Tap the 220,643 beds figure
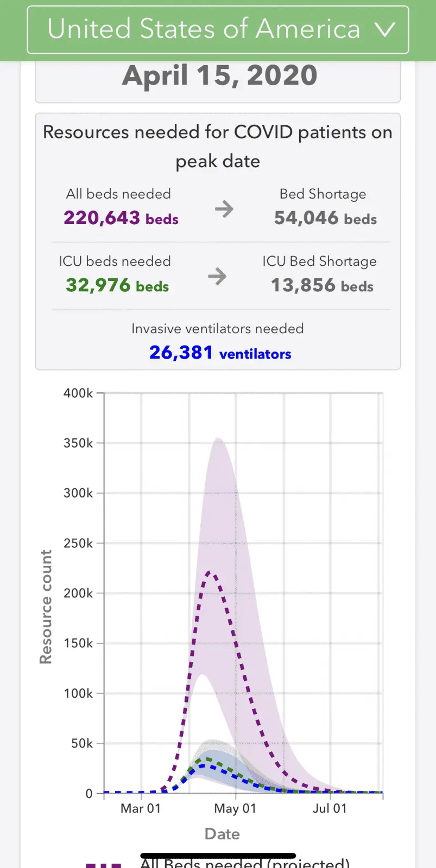Viewport: 436px width, 868px height. pyautogui.click(x=121, y=218)
